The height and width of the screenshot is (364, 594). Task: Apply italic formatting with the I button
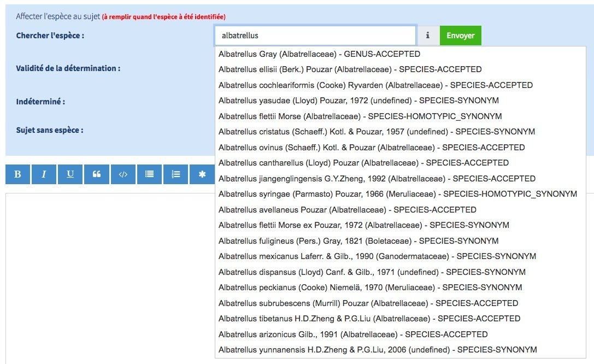coord(44,174)
